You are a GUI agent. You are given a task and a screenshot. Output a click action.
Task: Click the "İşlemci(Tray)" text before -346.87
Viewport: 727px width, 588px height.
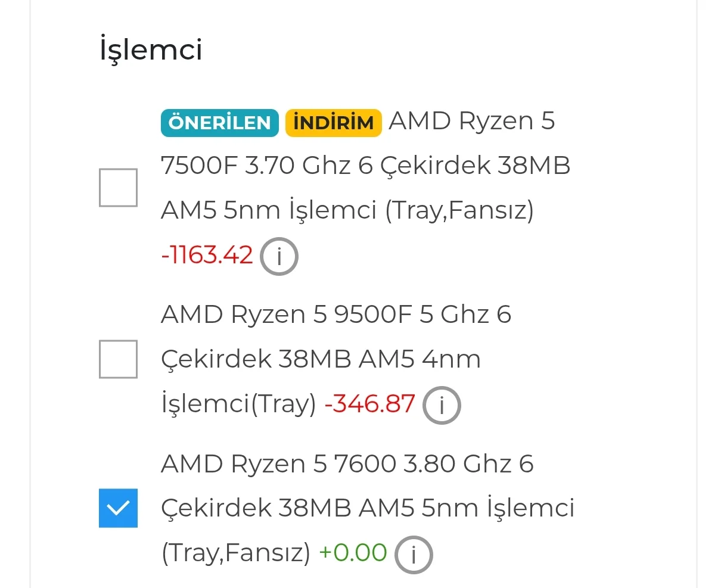click(238, 405)
